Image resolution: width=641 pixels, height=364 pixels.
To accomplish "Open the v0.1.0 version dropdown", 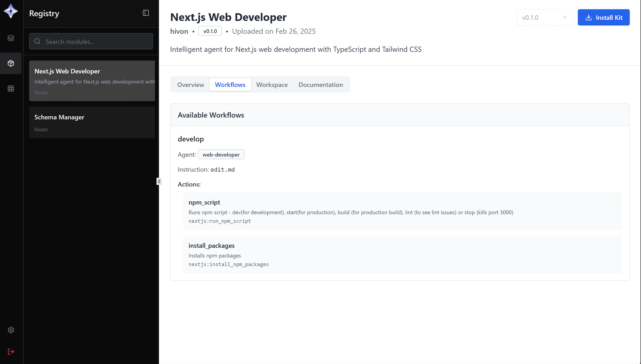I will [x=545, y=18].
